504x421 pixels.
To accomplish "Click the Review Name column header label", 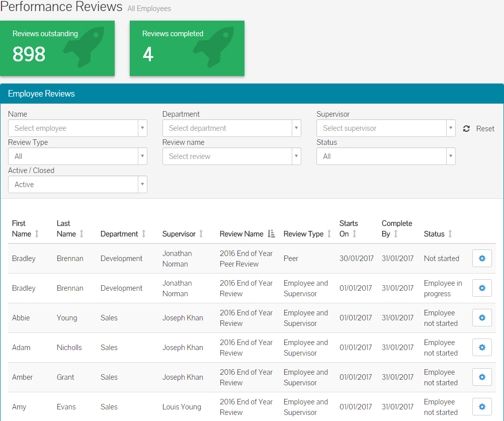I will point(241,234).
